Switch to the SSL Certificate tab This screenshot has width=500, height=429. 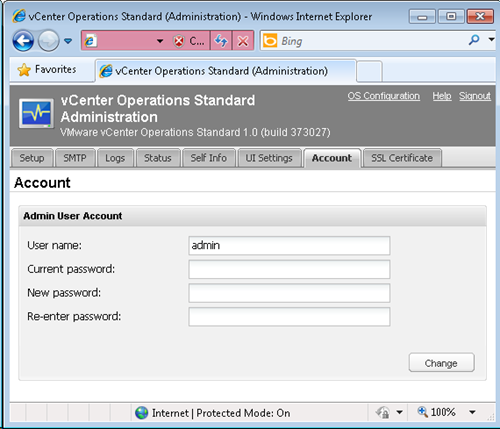point(402,158)
